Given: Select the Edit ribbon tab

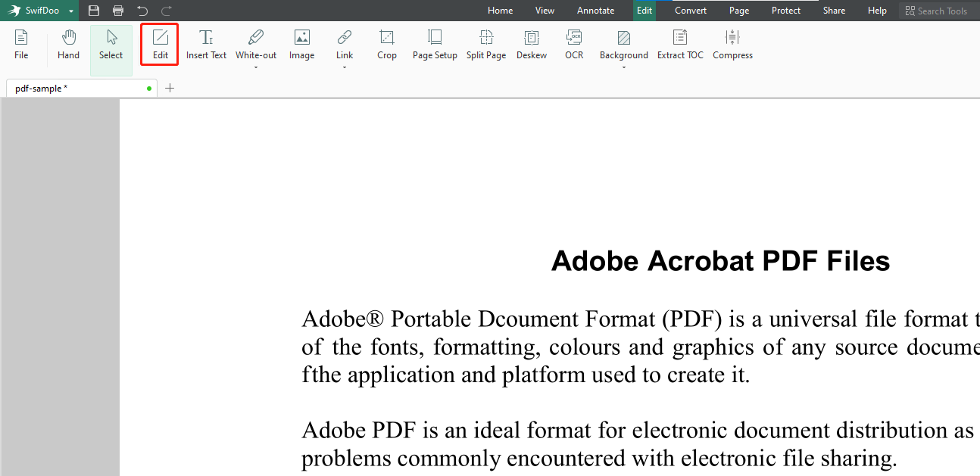Looking at the screenshot, I should coord(644,11).
